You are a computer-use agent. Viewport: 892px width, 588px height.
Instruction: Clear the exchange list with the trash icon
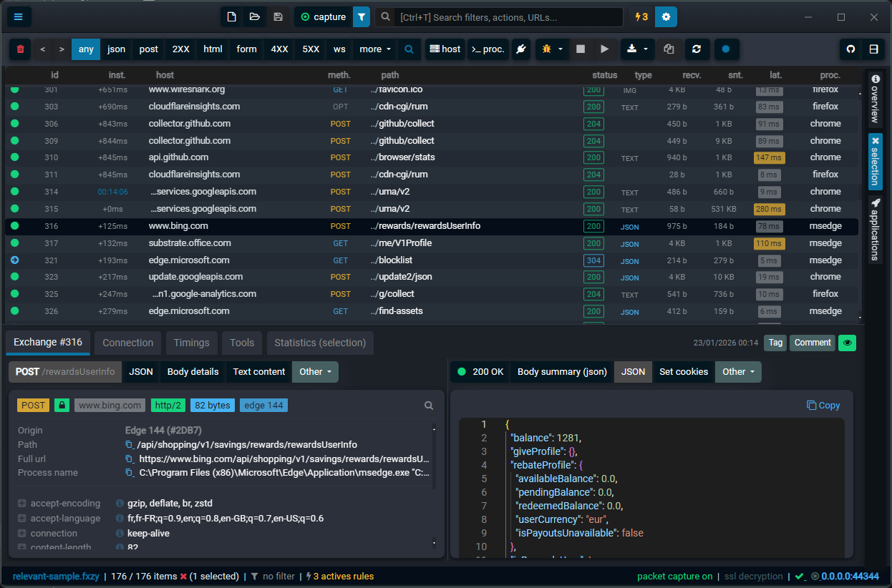19,49
